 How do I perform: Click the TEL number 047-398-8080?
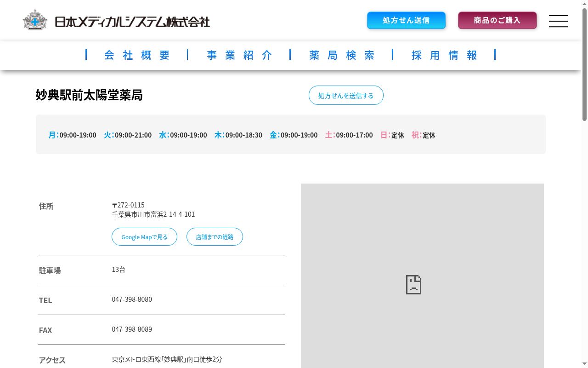tap(132, 299)
